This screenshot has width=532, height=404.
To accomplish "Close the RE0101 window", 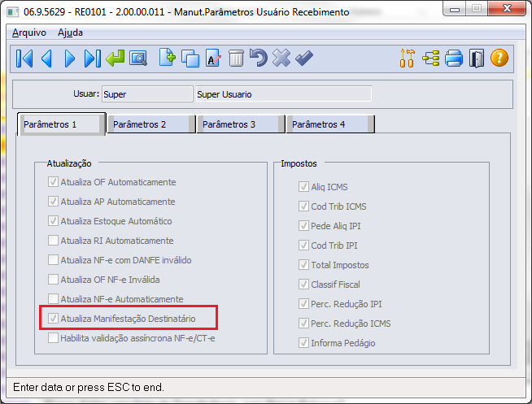I will pyautogui.click(x=507, y=8).
